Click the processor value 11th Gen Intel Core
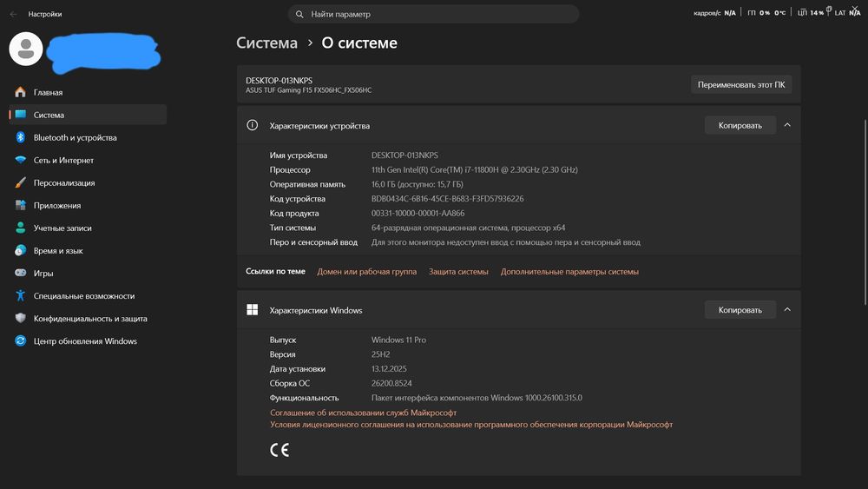The image size is (868, 489). pos(475,169)
